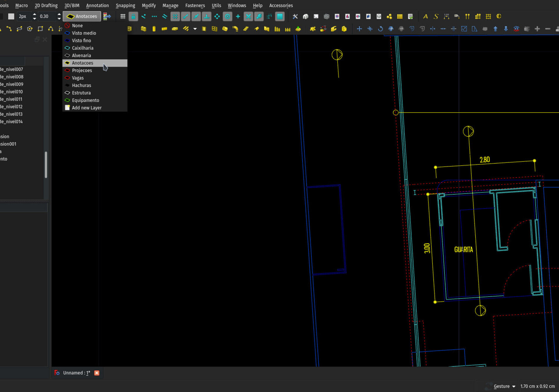Image resolution: width=559 pixels, height=392 pixels.
Task: Open the Gesture navigation style dropdown
Action: coord(505,386)
